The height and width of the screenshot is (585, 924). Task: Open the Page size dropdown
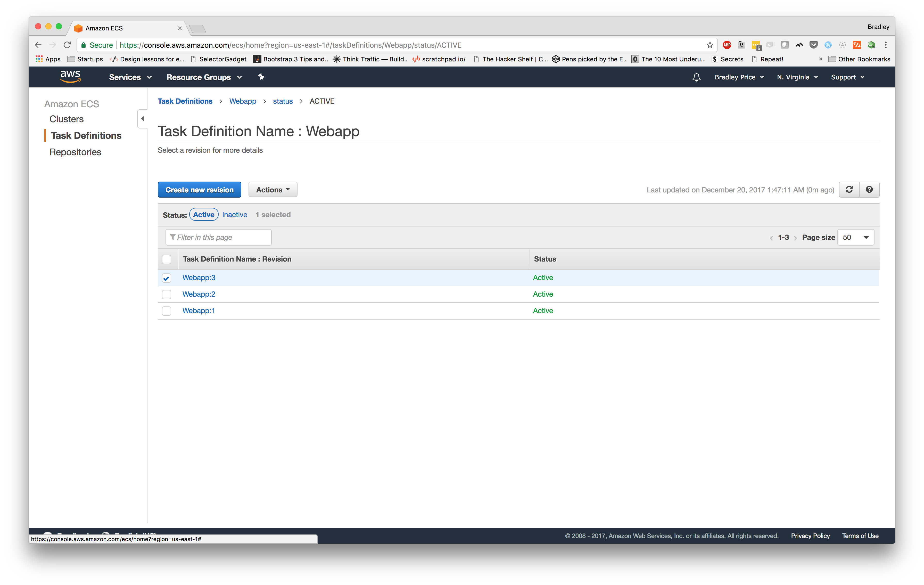[x=856, y=237]
